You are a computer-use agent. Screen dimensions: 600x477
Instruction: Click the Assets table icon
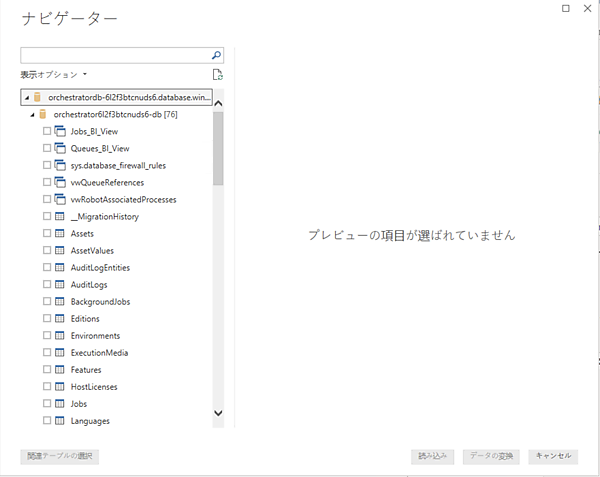click(60, 233)
